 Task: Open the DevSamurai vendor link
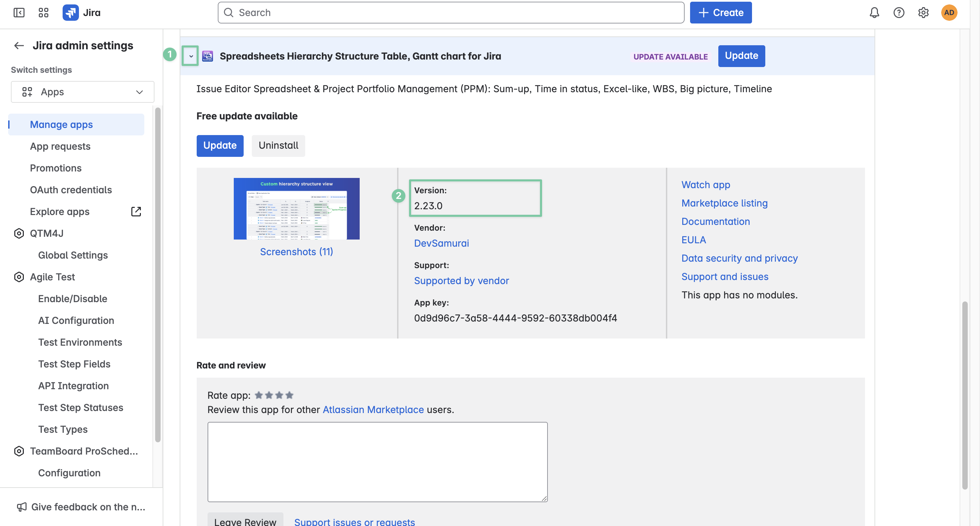441,243
